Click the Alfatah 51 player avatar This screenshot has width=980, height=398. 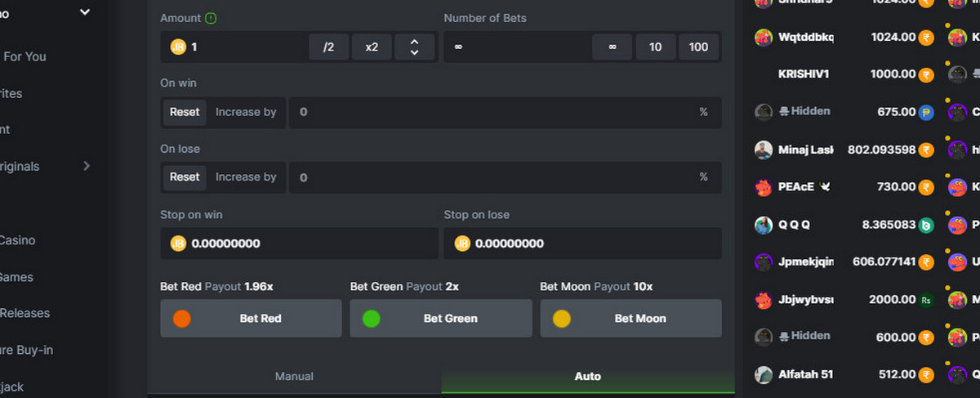pos(764,374)
